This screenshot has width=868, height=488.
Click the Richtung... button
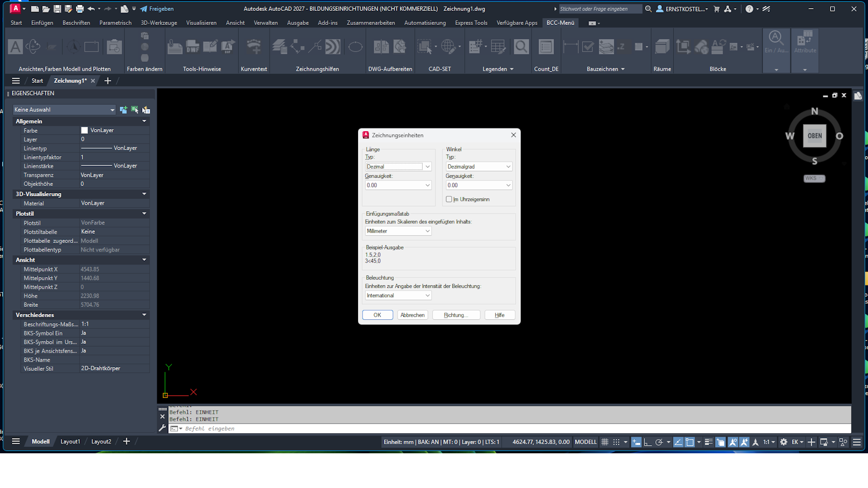click(456, 315)
